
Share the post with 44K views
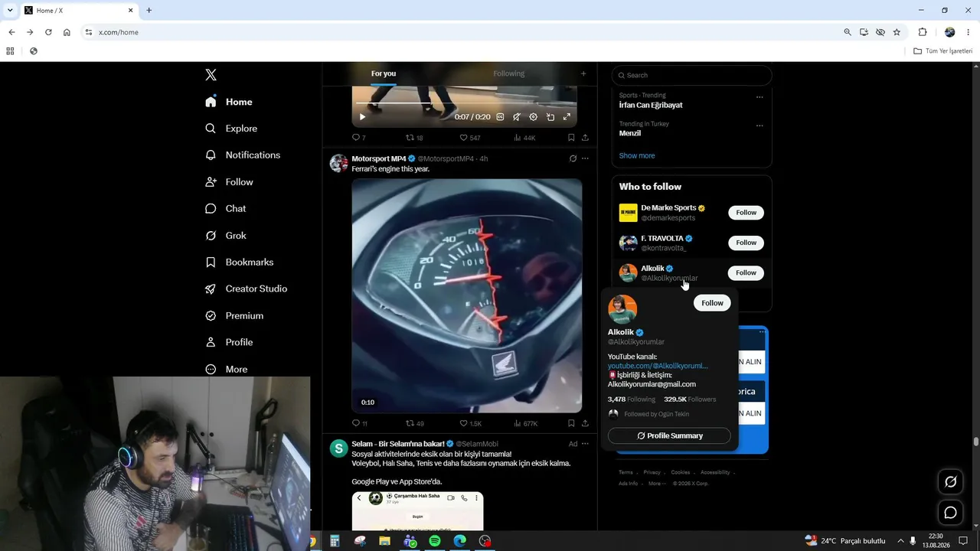(585, 138)
